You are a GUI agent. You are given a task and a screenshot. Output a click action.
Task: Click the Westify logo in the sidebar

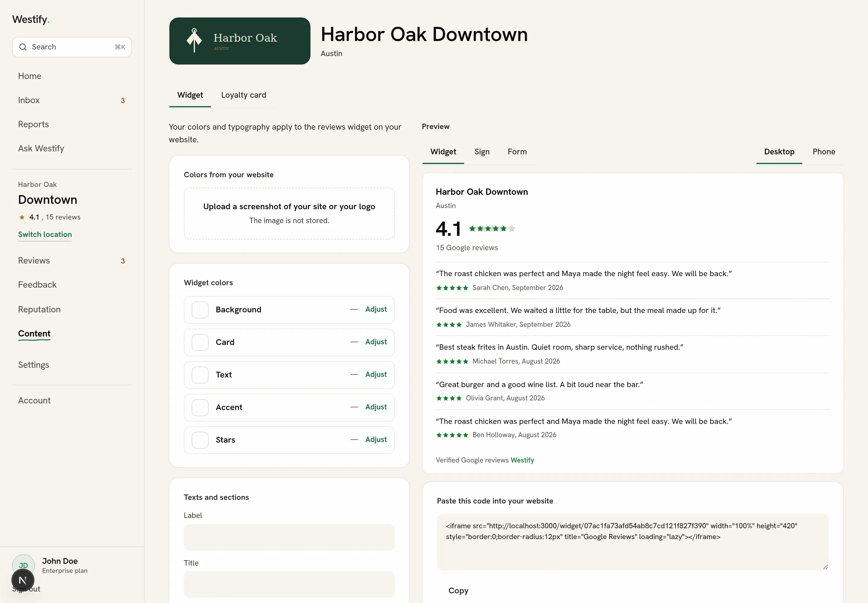31,19
